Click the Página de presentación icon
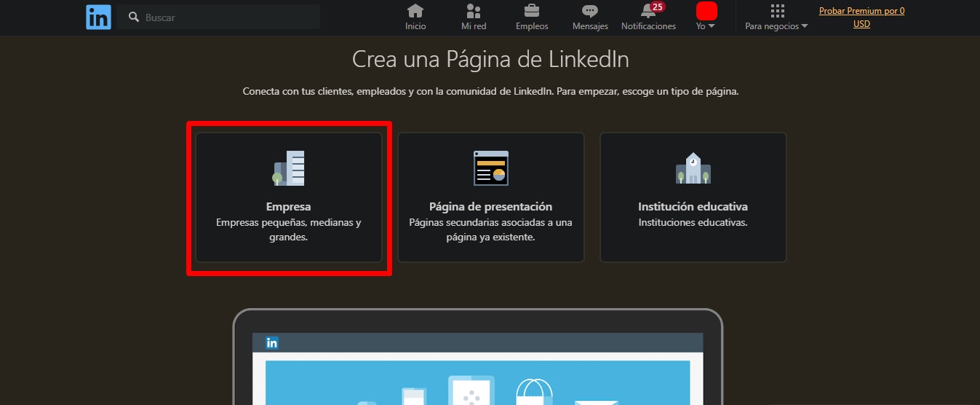The width and height of the screenshot is (980, 405). click(x=491, y=168)
